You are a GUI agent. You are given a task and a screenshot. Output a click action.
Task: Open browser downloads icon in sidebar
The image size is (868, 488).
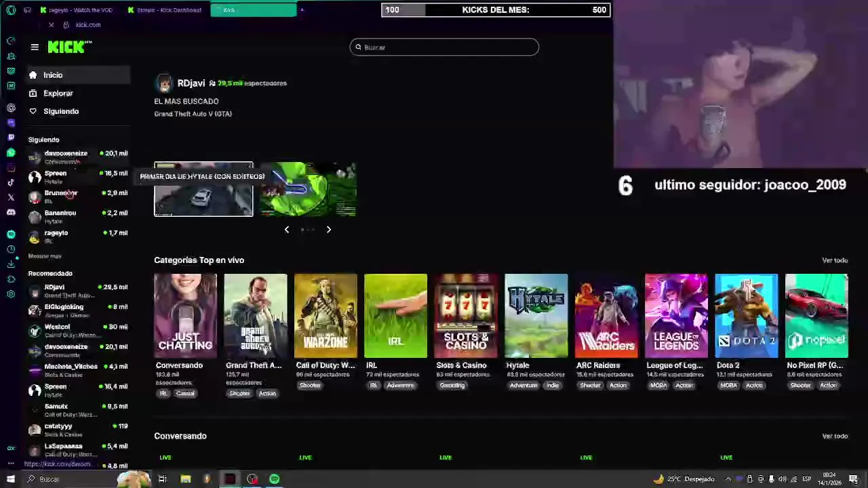coord(11,264)
